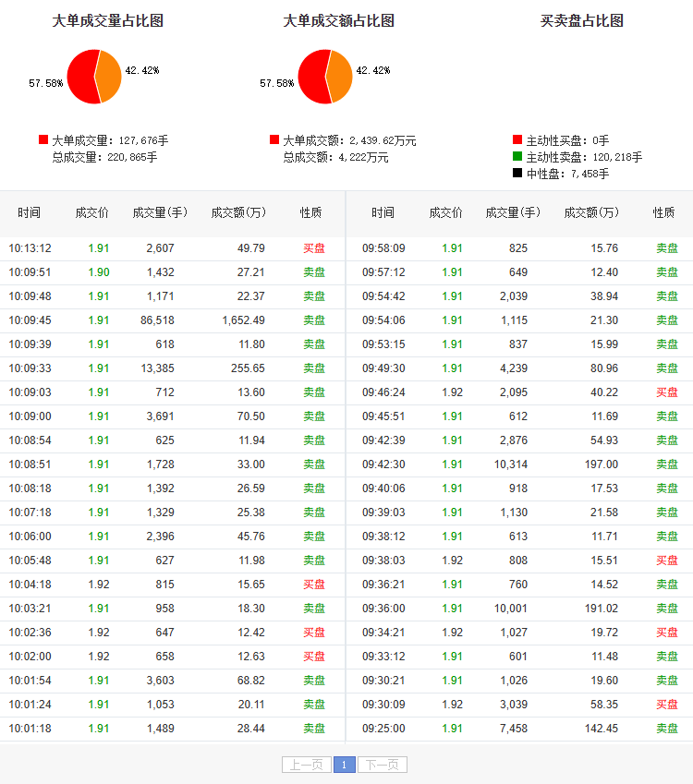
Task: Click the time cell 10:02:00
Action: [30, 657]
